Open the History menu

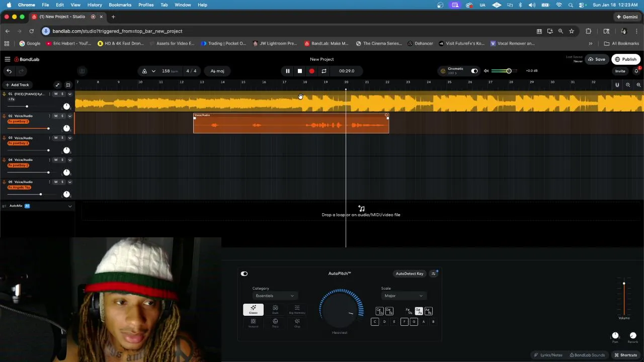(x=95, y=5)
